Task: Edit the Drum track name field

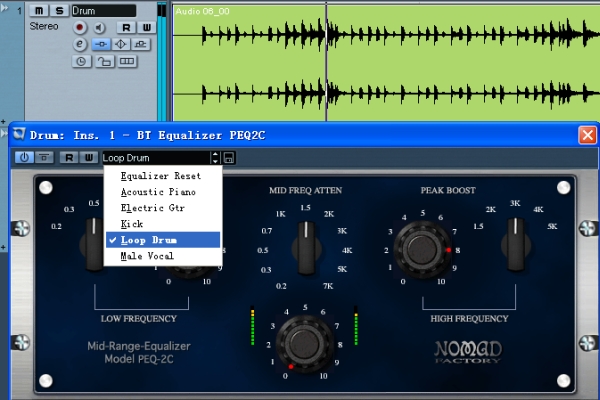Action: [x=104, y=11]
